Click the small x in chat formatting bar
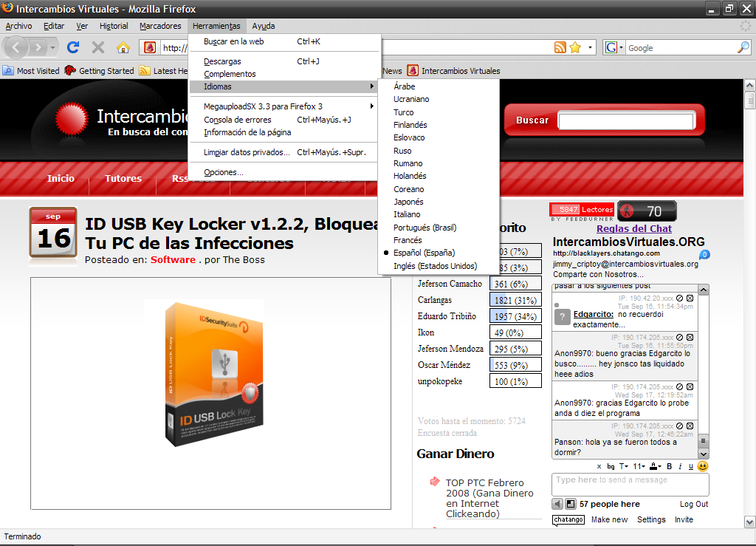Viewport: 756px width, 546px height. point(599,466)
